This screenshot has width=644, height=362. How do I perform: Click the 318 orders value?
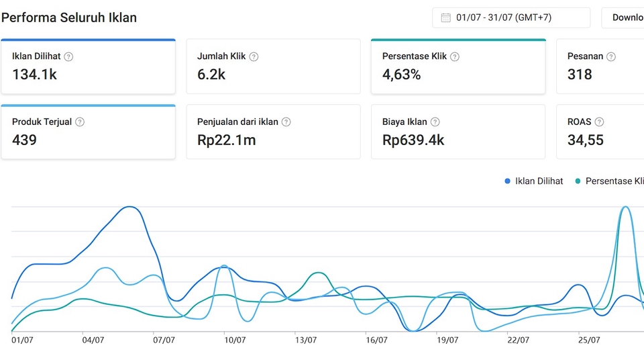(x=580, y=75)
